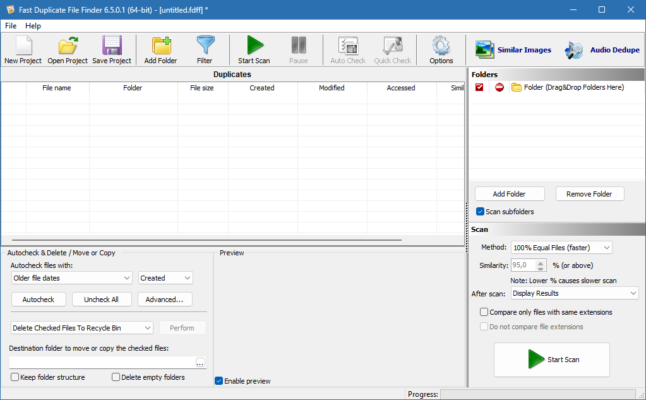The image size is (646, 400).
Task: Toggle the Enable preview checkbox
Action: point(219,381)
